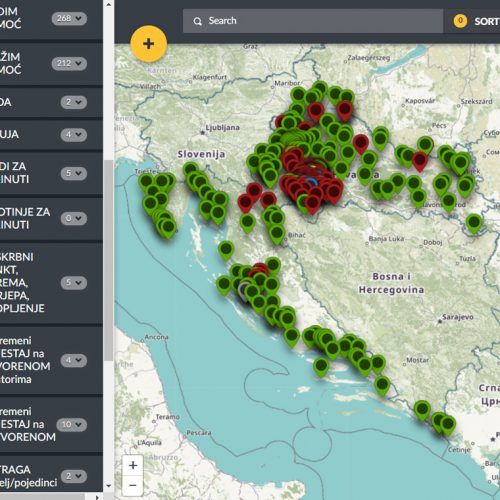Click the Bihać label
Image resolution: width=500 pixels, height=500 pixels.
point(297,235)
